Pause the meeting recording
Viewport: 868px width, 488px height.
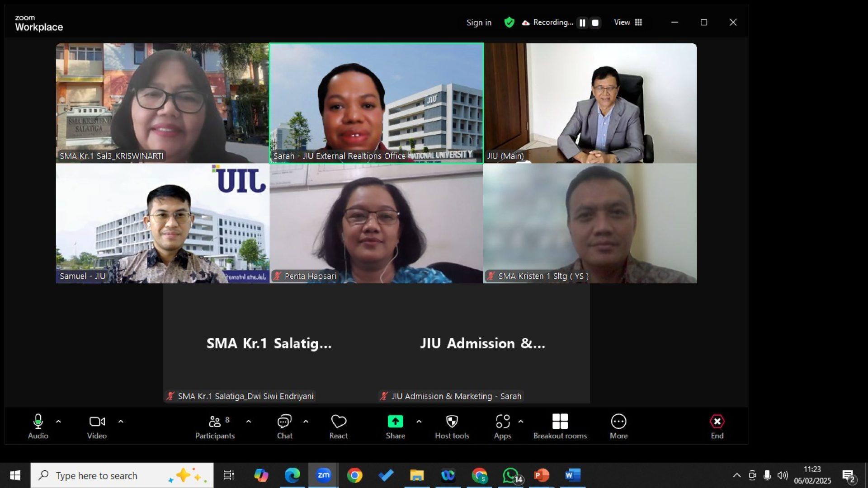point(582,23)
